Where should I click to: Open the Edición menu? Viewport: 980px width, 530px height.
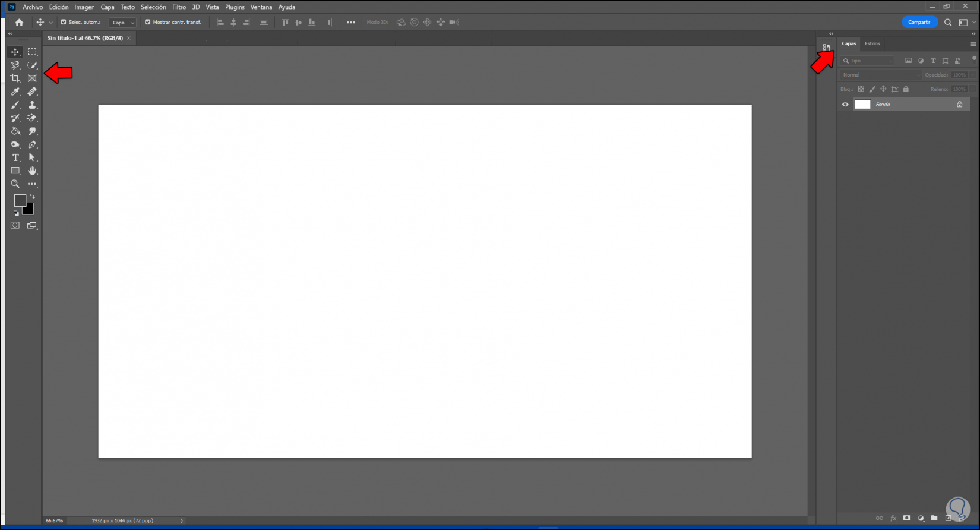point(59,7)
